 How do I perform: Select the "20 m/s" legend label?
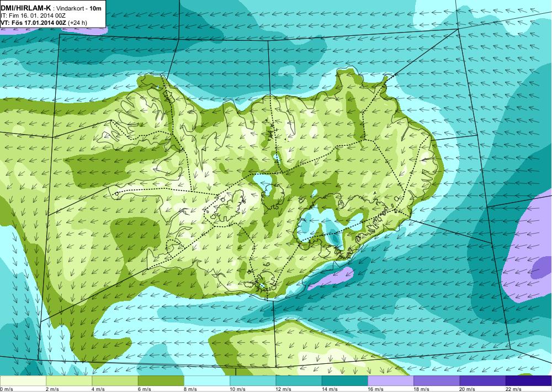click(468, 389)
